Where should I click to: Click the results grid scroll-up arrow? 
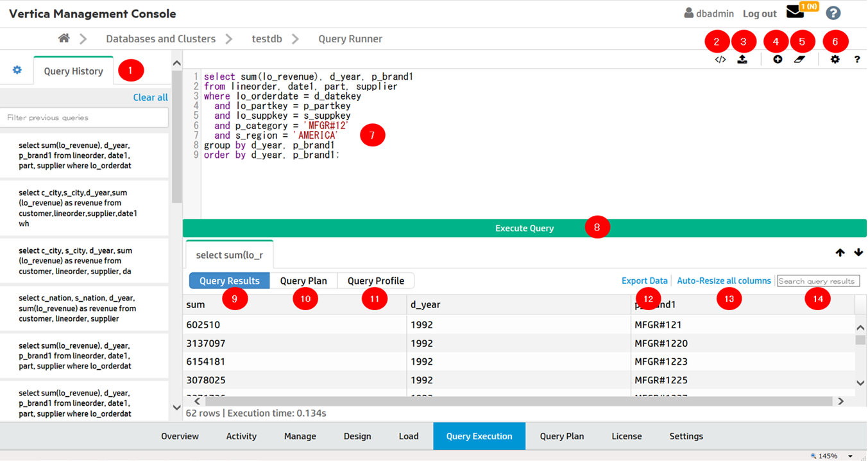pyautogui.click(x=861, y=327)
